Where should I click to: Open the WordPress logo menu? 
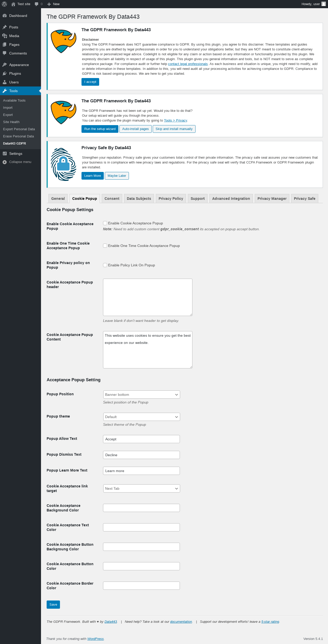[x=4, y=4]
